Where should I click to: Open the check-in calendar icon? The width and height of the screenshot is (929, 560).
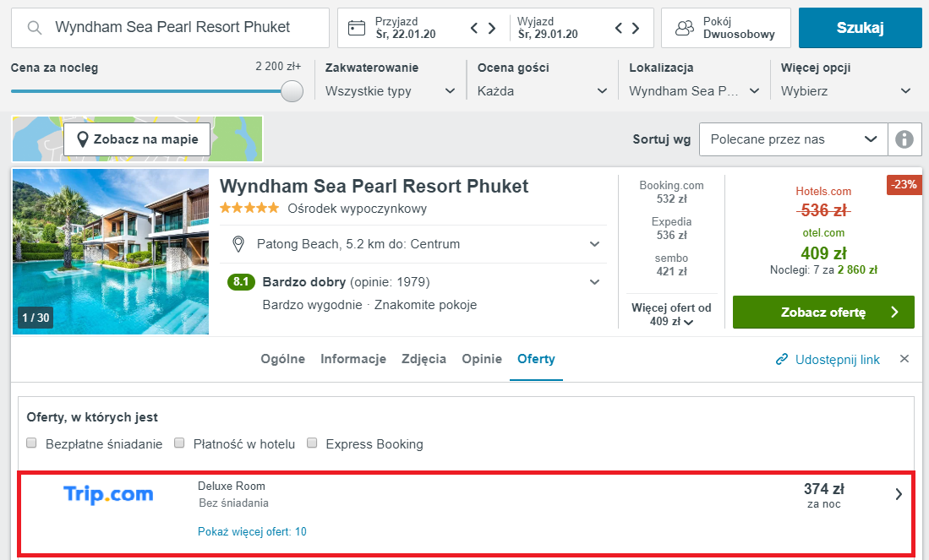(357, 28)
